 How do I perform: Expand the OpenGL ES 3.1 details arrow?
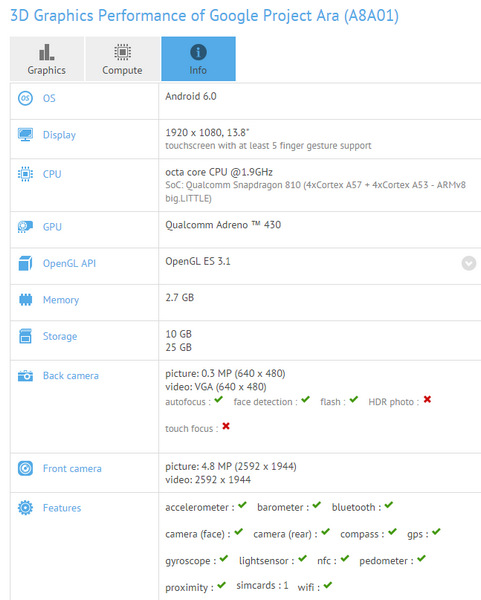click(x=468, y=263)
